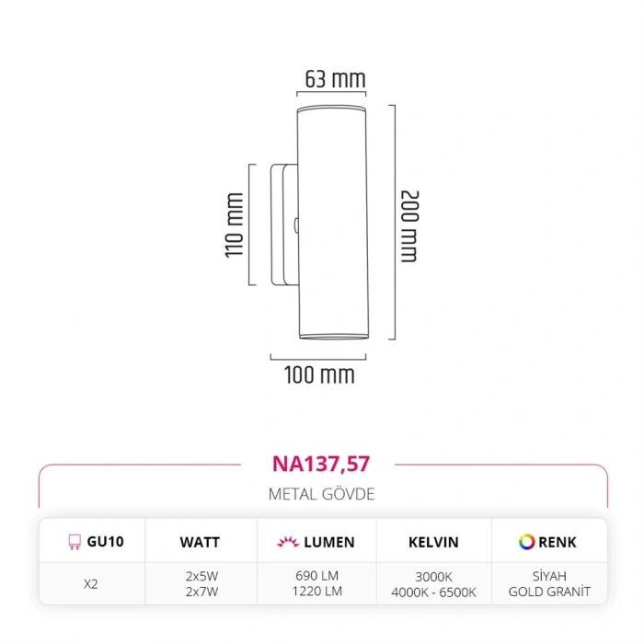Screen dimensions: 644x644
Task: Select the 3000K kelvin value
Action: click(x=433, y=576)
